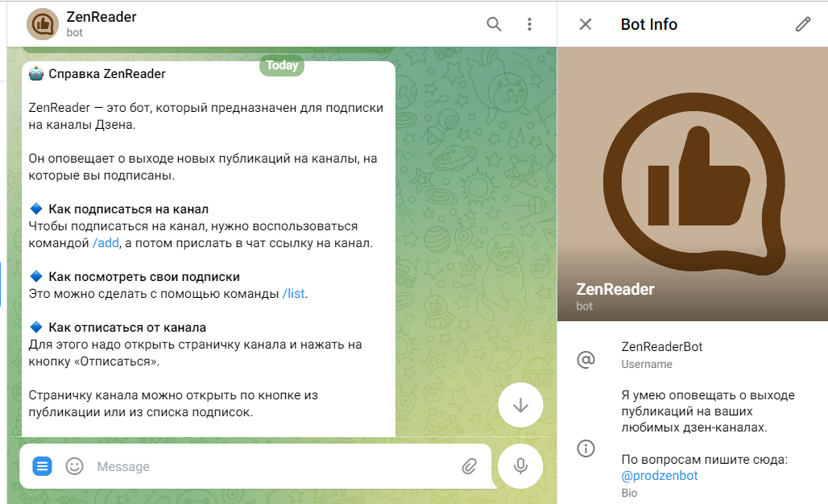The image size is (828, 504).
Task: Click the heading Как посмотреть свои подписки
Action: click(144, 277)
